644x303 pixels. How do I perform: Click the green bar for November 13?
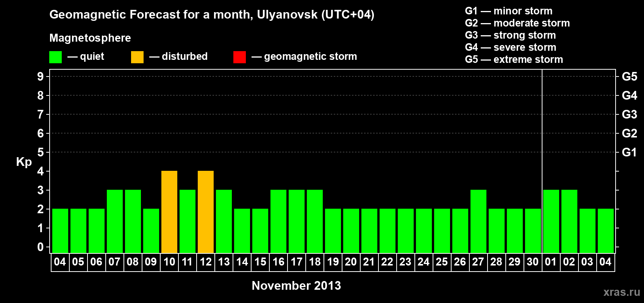pyautogui.click(x=224, y=221)
